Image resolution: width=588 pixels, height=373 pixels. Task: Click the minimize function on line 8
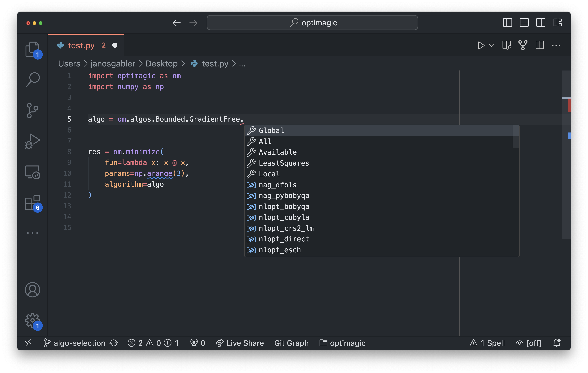point(143,152)
